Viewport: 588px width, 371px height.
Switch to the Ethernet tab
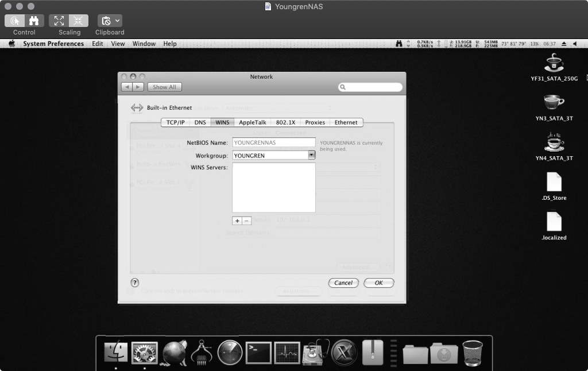click(346, 122)
